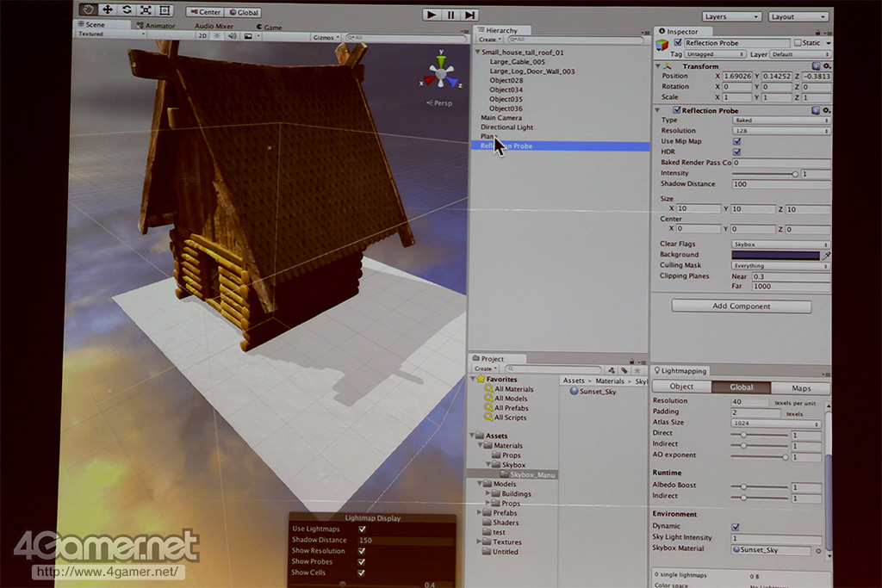Switch to the Game tab
This screenshot has width=882, height=588.
tap(270, 27)
